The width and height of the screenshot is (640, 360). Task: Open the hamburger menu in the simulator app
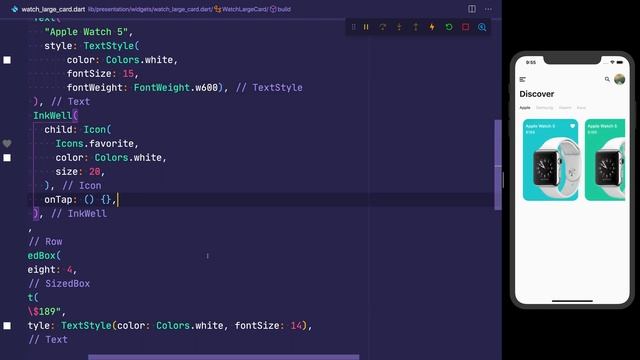click(523, 80)
